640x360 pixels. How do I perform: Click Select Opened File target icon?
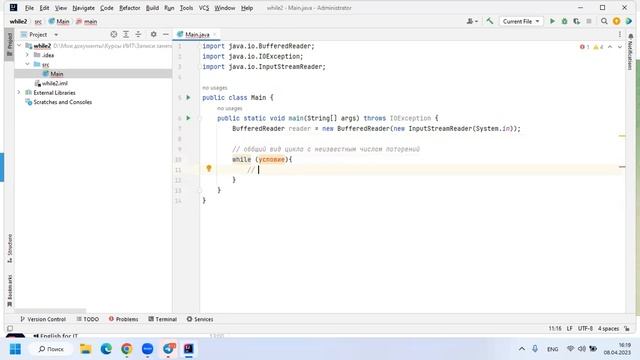(x=114, y=35)
